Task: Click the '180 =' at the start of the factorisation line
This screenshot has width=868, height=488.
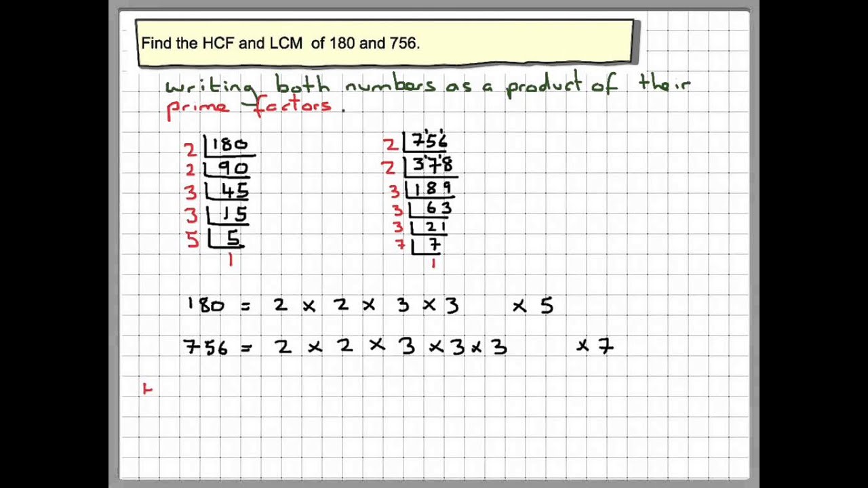Action: click(x=219, y=305)
